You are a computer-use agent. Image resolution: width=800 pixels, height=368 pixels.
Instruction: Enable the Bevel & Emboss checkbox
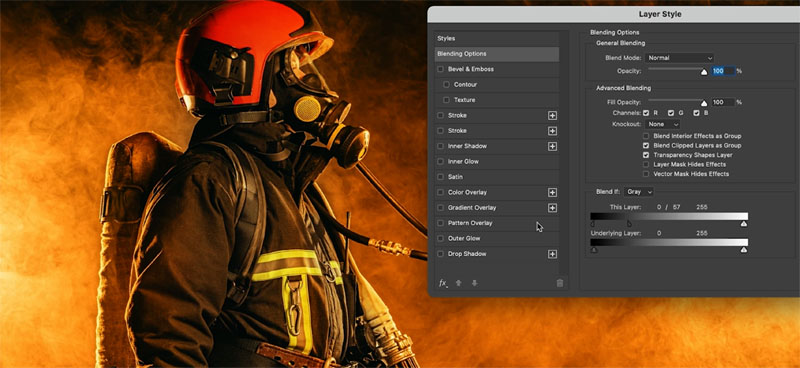click(x=440, y=69)
